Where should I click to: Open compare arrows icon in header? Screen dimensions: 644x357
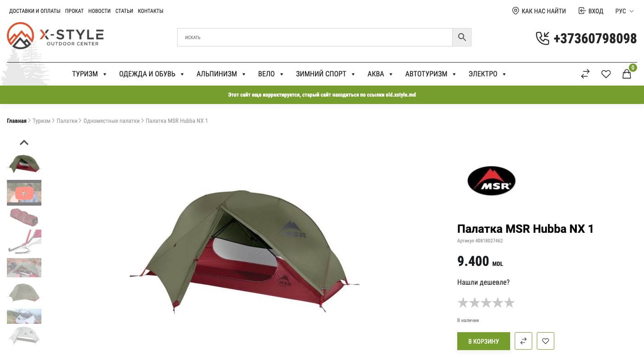(585, 74)
